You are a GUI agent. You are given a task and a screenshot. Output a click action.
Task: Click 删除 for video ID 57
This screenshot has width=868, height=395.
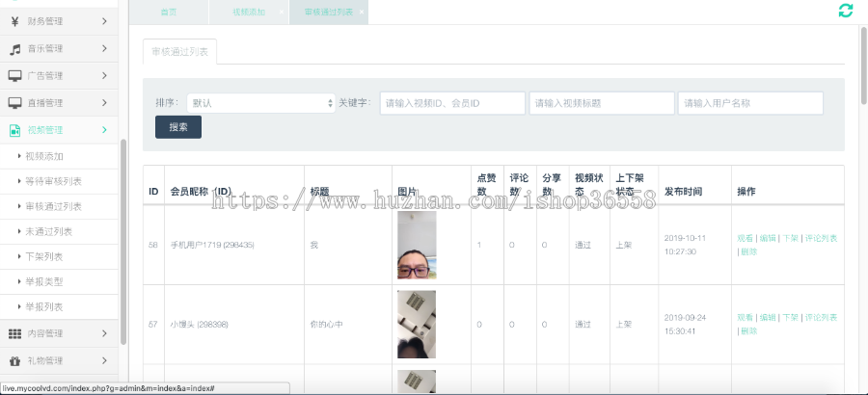point(749,330)
